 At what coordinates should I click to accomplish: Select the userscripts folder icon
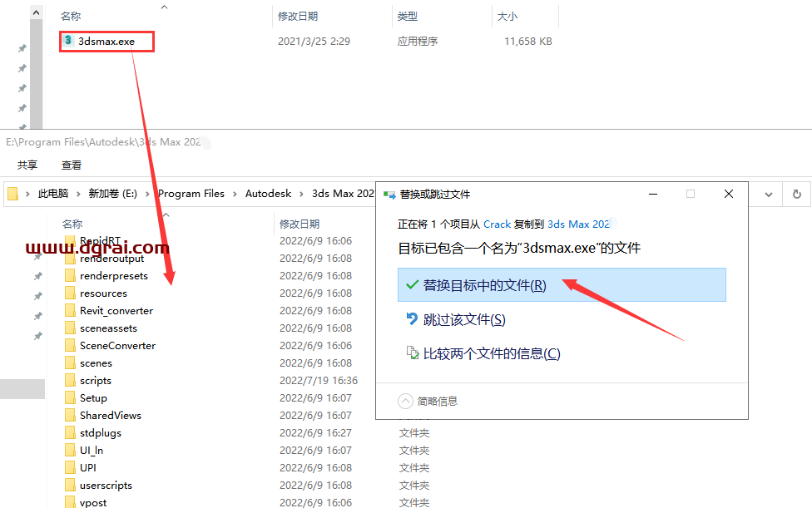coord(70,486)
